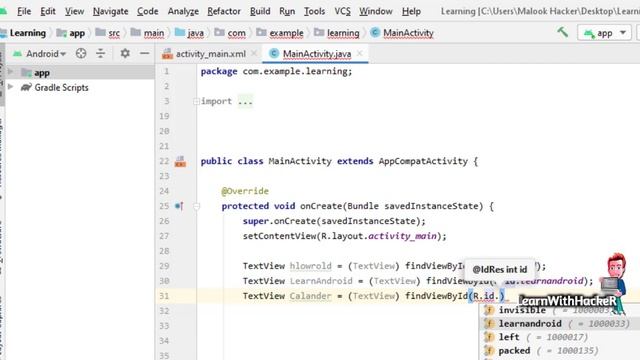Open the VCS menu
Viewport: 640px width, 360px height.
[342, 11]
